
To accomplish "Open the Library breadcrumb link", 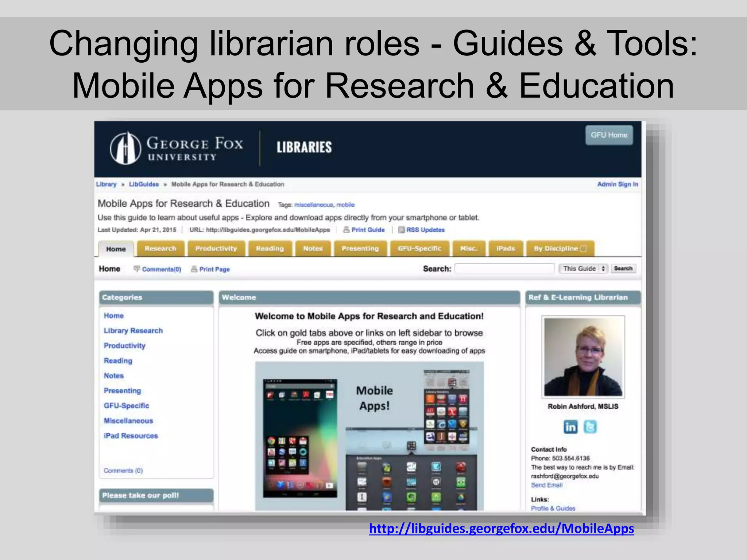I will pos(106,184).
